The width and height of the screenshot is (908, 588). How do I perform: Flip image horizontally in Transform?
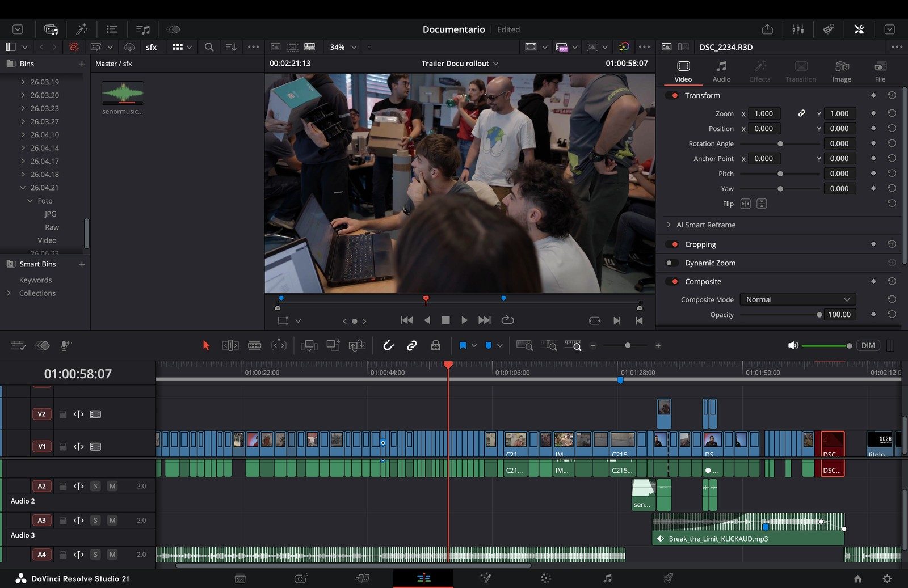(746, 204)
